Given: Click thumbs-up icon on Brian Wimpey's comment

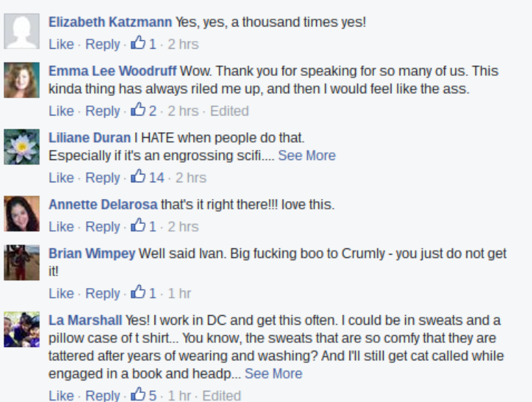Looking at the screenshot, I should [138, 292].
